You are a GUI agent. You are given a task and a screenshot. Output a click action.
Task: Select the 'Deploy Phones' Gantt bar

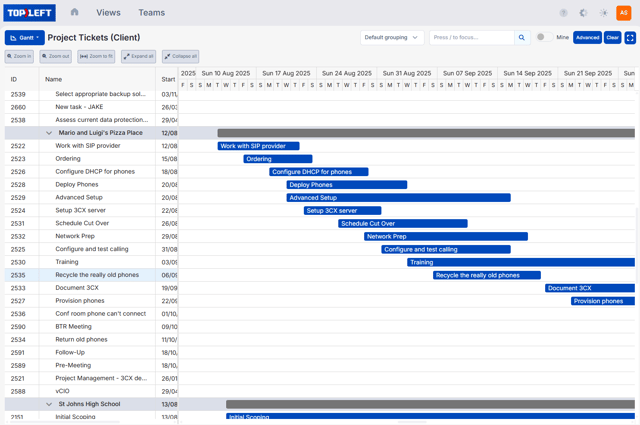(347, 185)
